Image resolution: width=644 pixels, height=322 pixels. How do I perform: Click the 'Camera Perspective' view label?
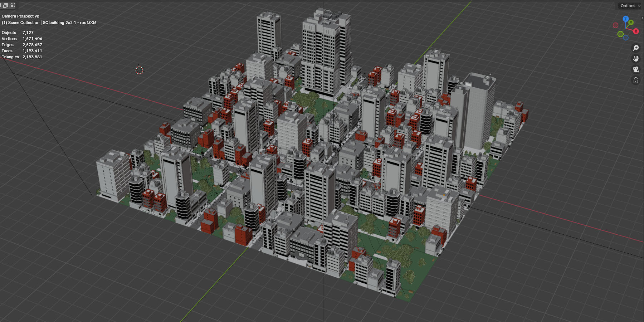tap(20, 16)
